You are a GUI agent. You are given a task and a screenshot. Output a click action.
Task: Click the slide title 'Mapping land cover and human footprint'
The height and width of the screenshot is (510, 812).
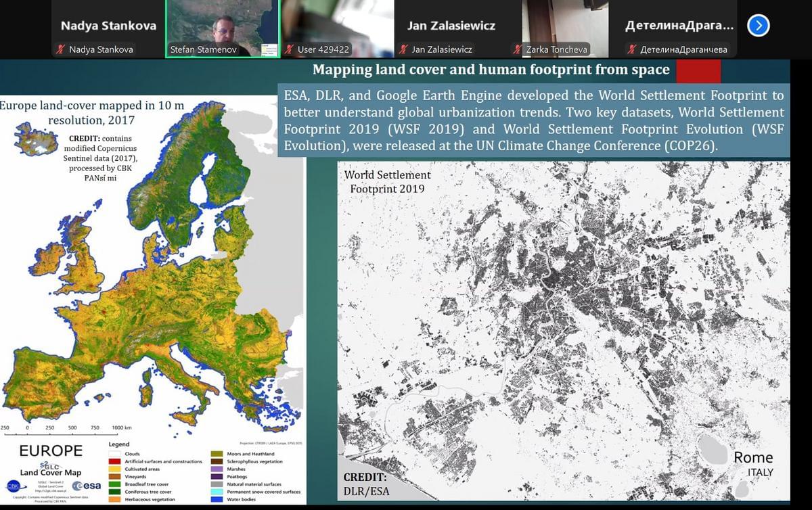(x=491, y=70)
